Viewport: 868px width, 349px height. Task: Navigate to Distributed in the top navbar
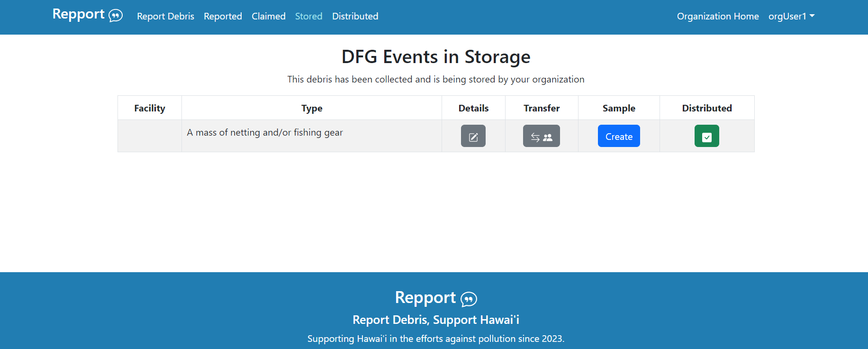point(355,16)
